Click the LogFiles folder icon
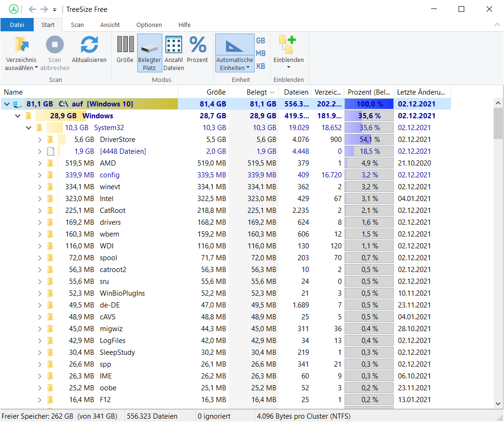Viewport: 504px width, 422px height. pos(51,341)
